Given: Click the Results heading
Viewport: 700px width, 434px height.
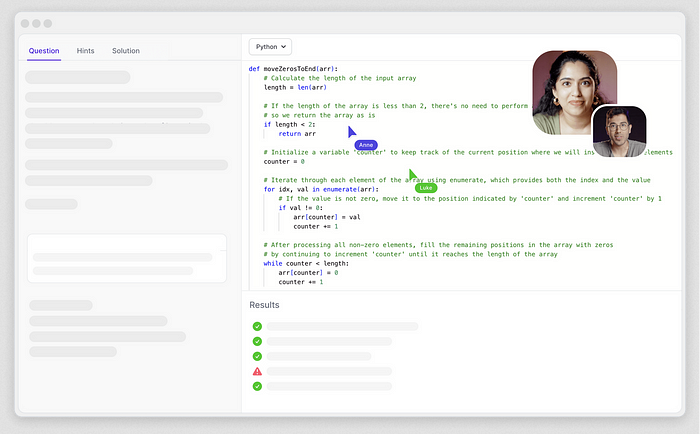Looking at the screenshot, I should click(x=264, y=305).
